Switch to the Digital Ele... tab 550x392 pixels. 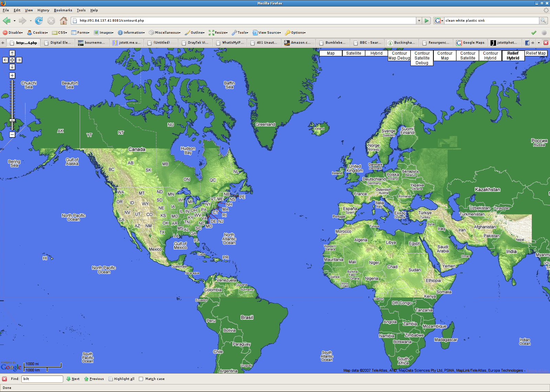58,43
